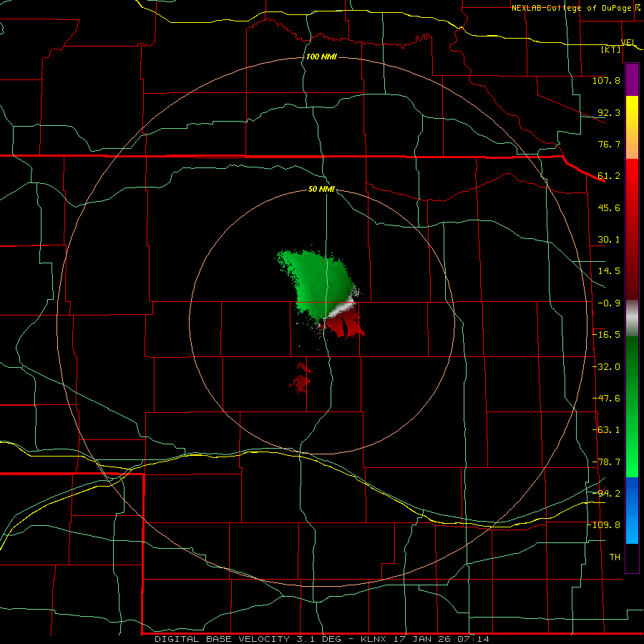Click the 100 NMI range ring label
This screenshot has width=644, height=644.
coord(321,57)
